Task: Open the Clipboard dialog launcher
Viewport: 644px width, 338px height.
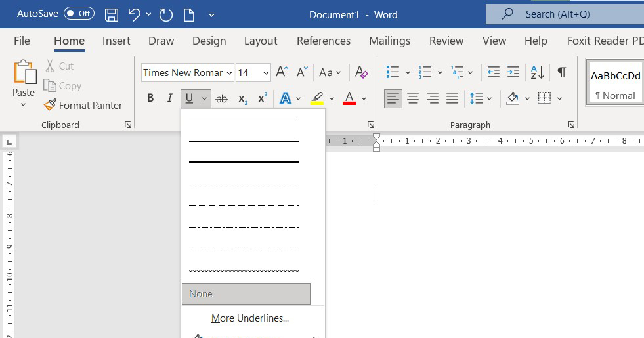Action: [128, 125]
